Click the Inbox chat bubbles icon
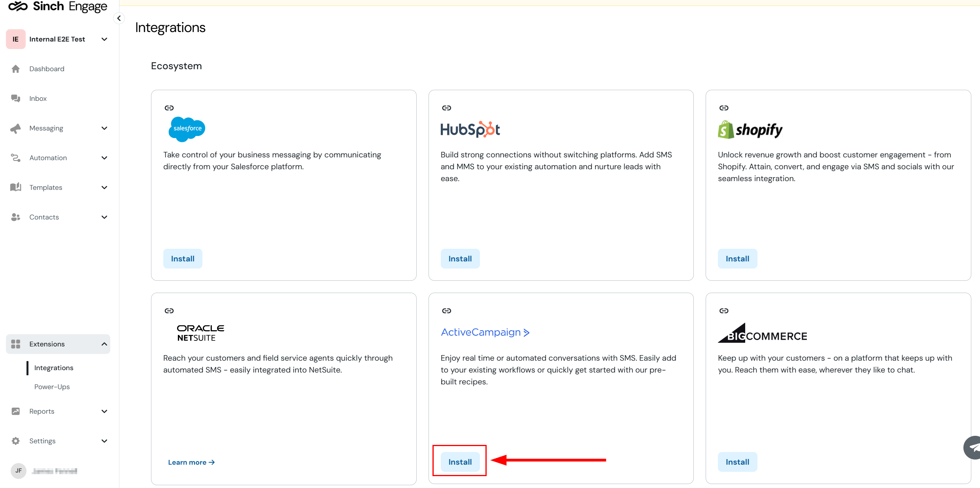 [16, 98]
